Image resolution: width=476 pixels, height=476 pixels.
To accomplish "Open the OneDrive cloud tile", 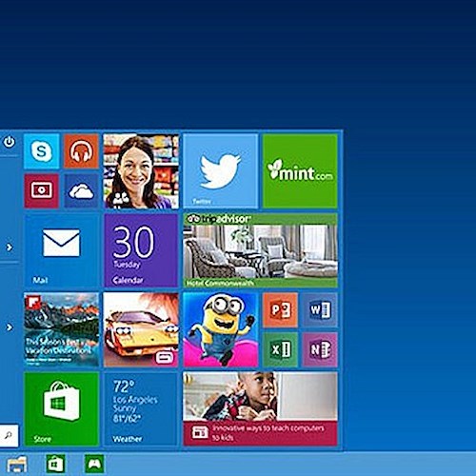I will (x=81, y=190).
